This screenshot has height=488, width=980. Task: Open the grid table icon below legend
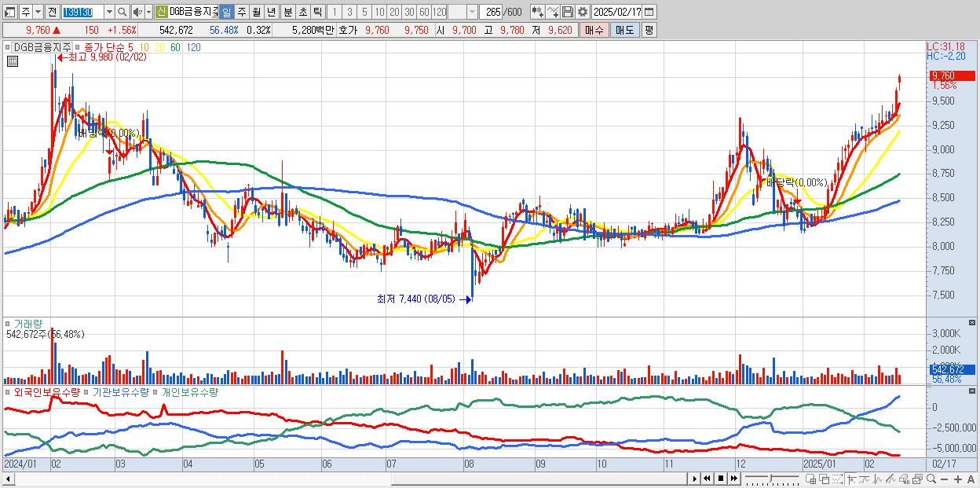tap(11, 61)
